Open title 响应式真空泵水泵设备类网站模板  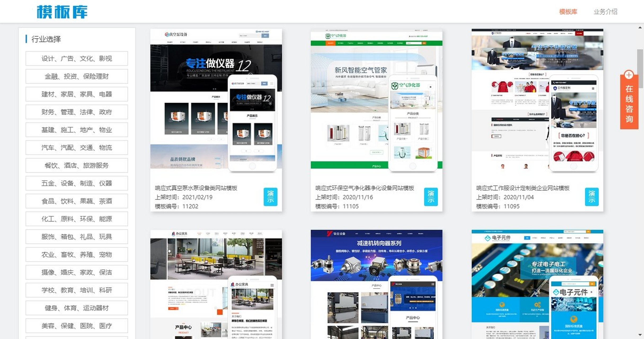(196, 188)
